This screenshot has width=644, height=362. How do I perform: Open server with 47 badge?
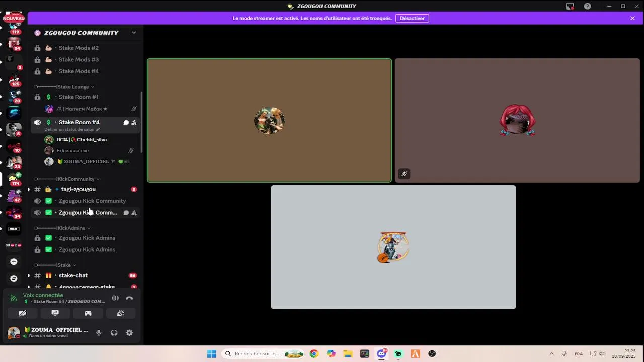click(14, 196)
